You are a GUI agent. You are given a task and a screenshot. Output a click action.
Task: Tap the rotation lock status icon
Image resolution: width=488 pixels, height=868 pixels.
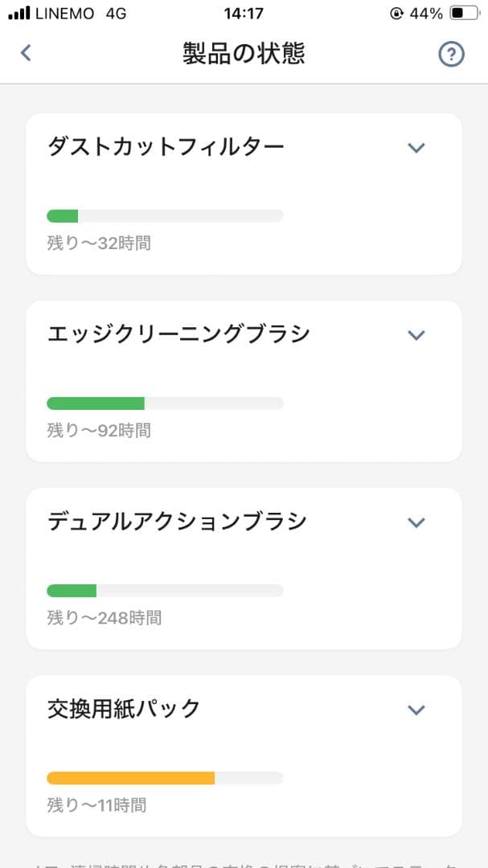coord(396,14)
